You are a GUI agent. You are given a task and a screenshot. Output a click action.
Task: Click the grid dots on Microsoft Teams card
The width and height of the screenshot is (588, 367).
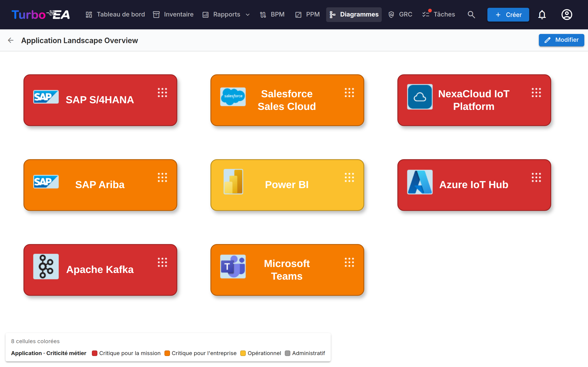coord(349,262)
